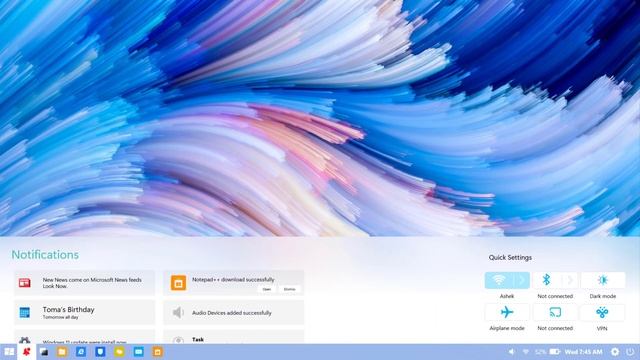Viewport: 640px width, 360px height.
Task: Click the Notifications heading
Action: [45, 255]
